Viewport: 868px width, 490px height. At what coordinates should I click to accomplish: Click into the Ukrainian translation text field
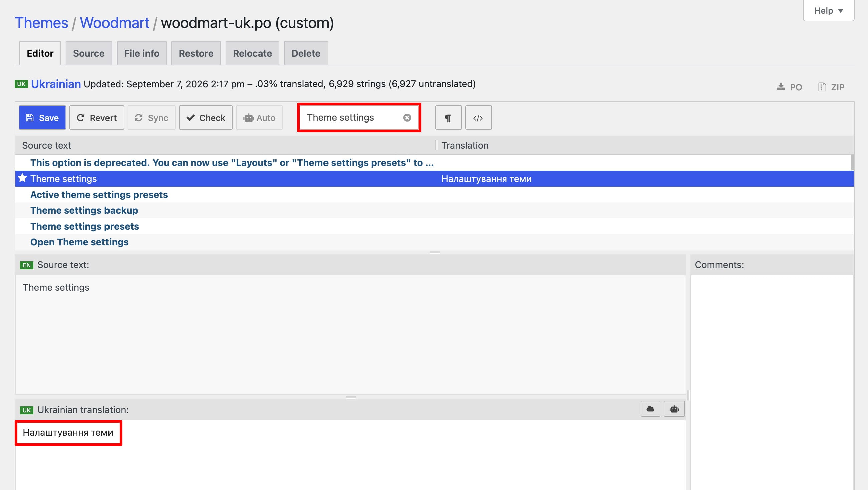[x=351, y=455]
